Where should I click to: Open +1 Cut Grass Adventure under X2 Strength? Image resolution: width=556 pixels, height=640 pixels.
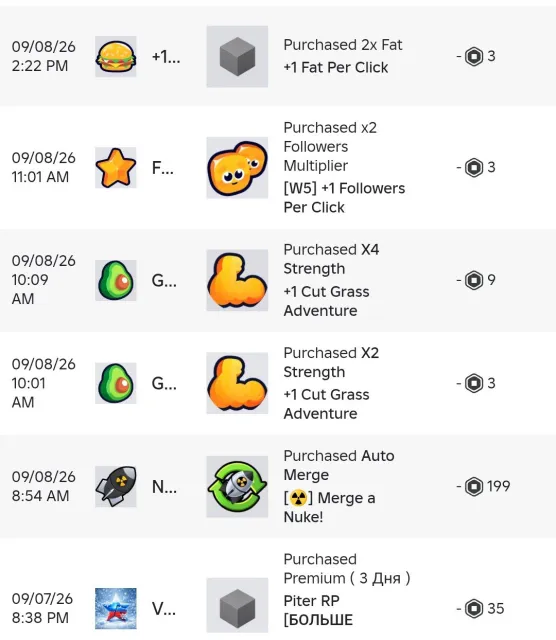326,404
